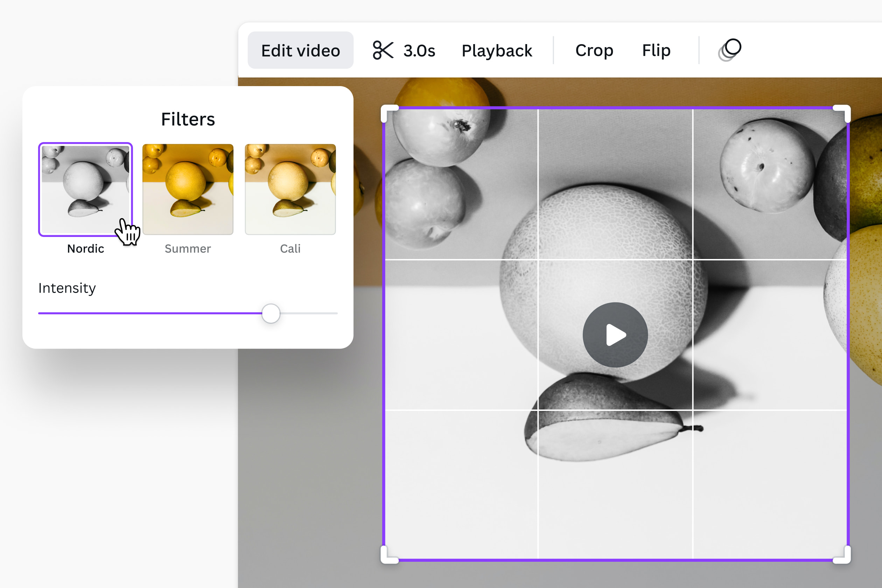882x588 pixels.
Task: Choose the Cali filter
Action: pos(290,189)
